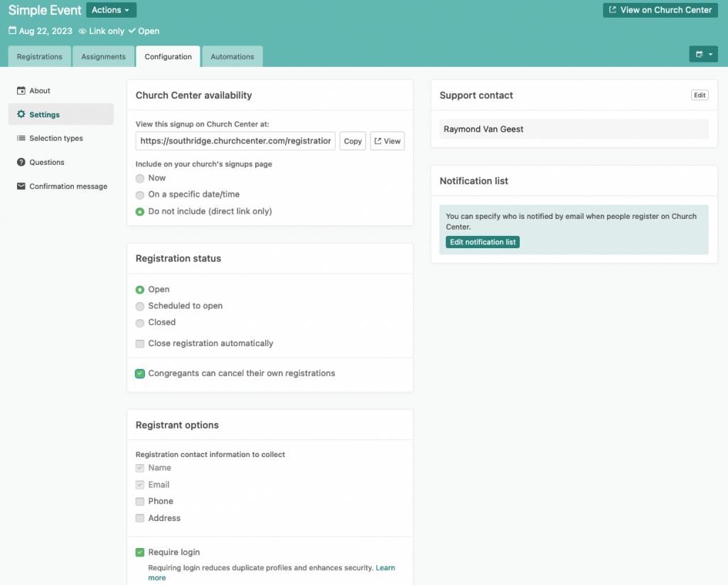Open View on Church Center external link

tap(660, 10)
